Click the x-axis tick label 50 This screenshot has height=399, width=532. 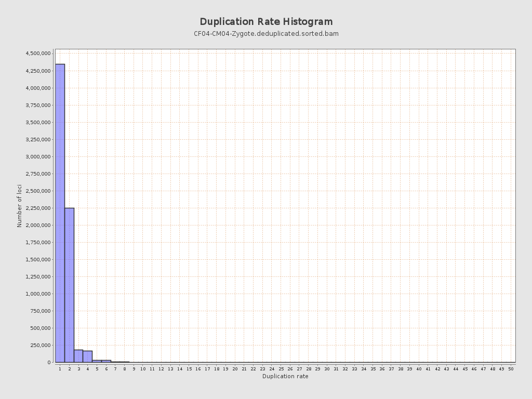pyautogui.click(x=511, y=369)
